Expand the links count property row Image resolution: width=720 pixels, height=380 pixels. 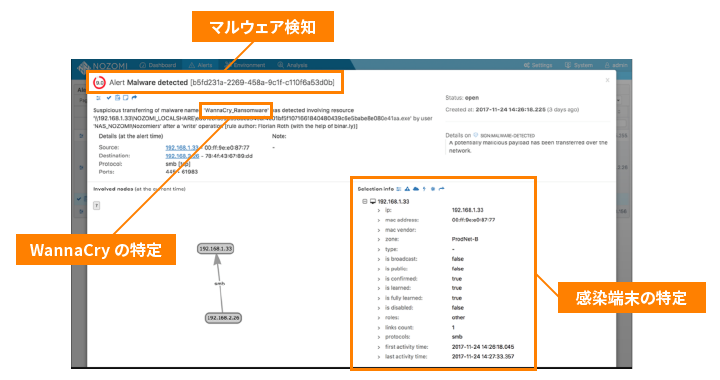point(379,328)
